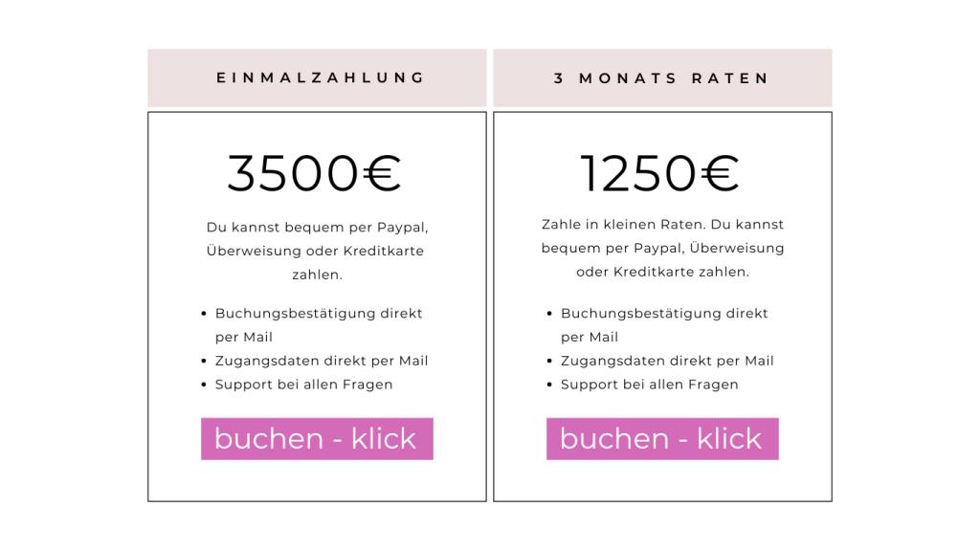The image size is (980, 551).
Task: Click 'Zugangsdaten direkt per Mail' in the Raten card
Action: coord(667,361)
